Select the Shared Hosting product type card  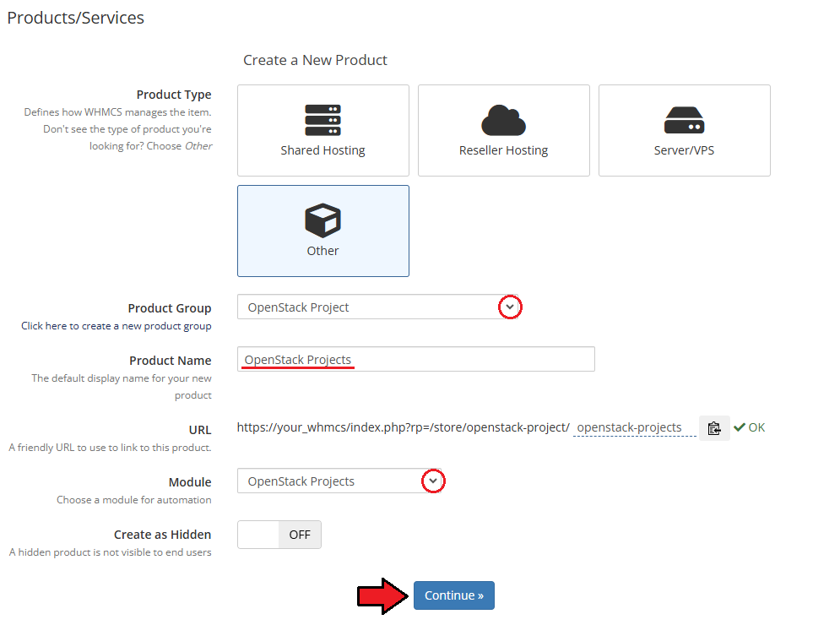(323, 130)
